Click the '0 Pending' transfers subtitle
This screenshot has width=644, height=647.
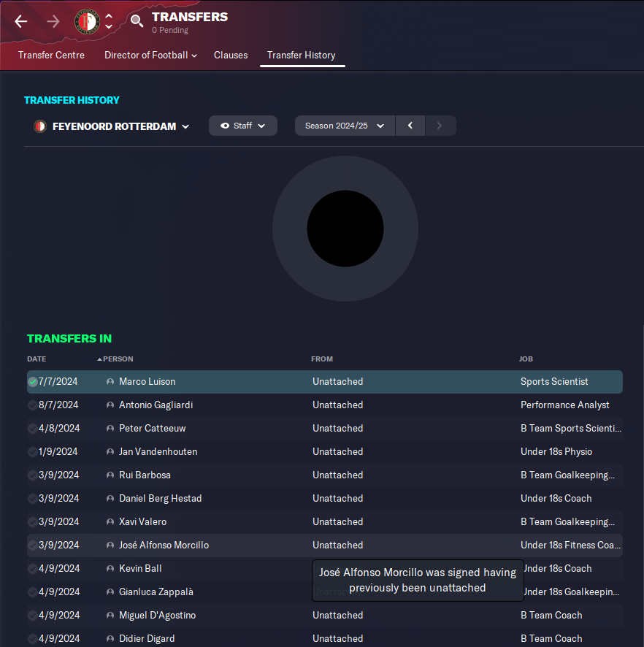coord(170,30)
